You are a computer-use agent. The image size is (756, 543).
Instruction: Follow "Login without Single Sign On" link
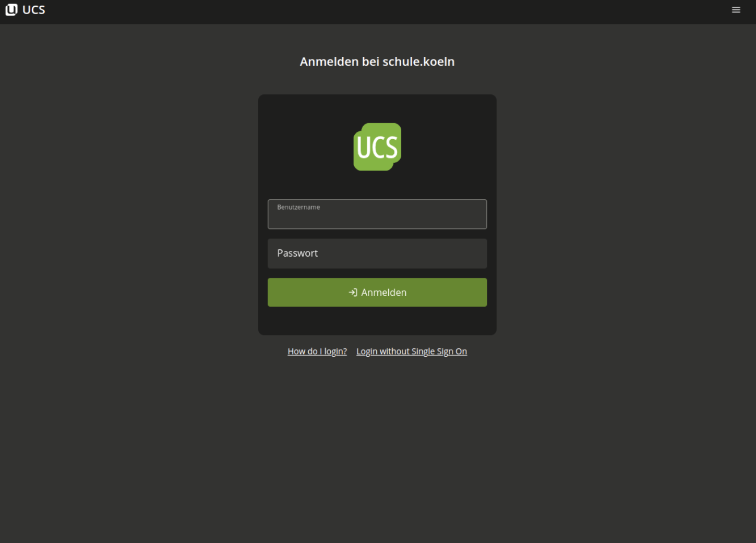click(x=411, y=352)
